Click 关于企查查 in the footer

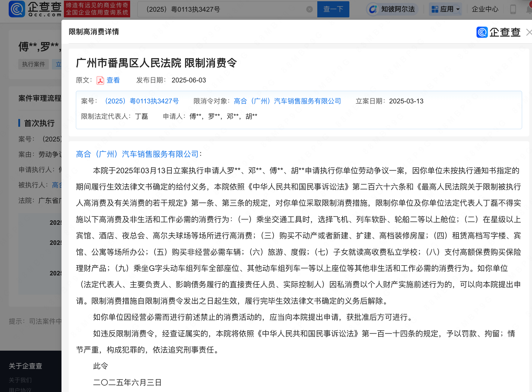coord(25,366)
